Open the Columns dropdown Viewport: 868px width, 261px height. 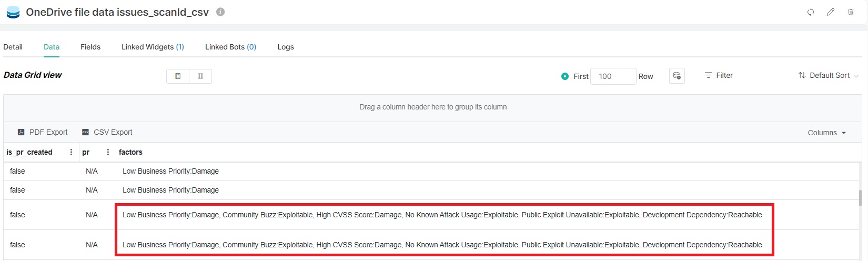827,133
